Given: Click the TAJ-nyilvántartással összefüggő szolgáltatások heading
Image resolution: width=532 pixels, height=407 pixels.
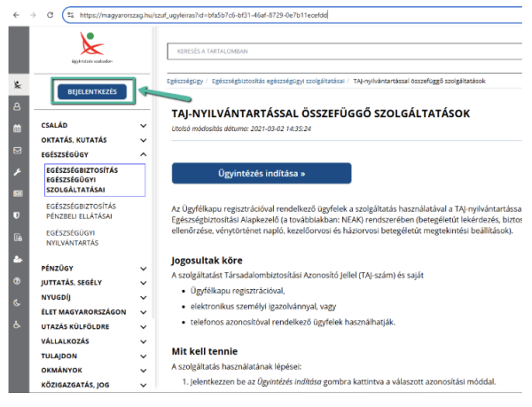Looking at the screenshot, I should coord(321,113).
